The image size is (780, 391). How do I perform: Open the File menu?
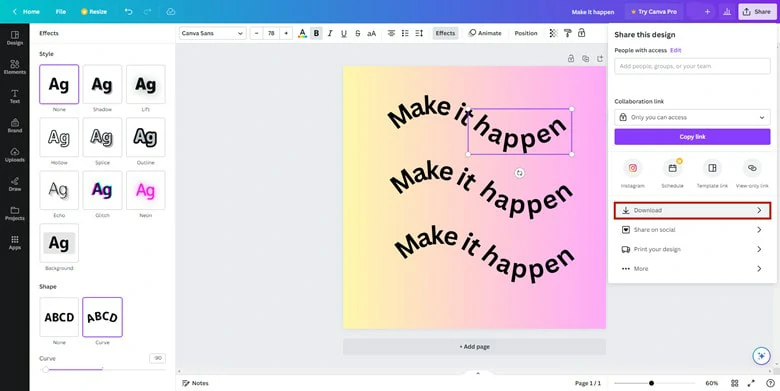[x=61, y=11]
